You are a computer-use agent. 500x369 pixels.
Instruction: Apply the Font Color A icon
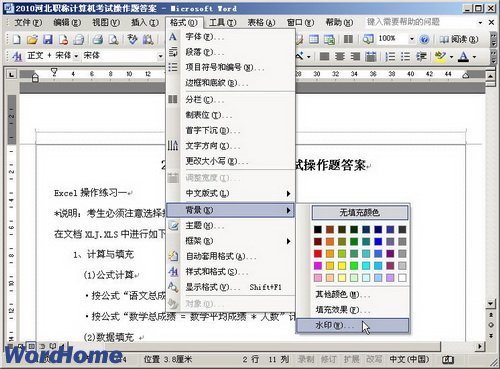(463, 56)
